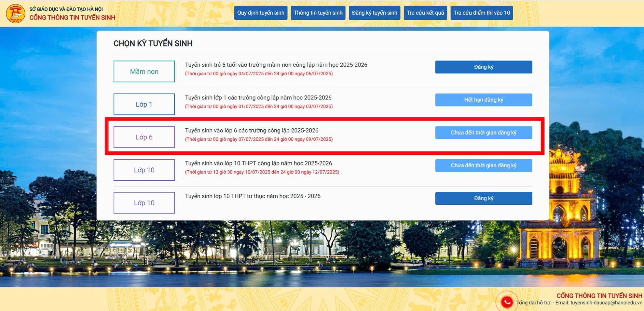Choose Lớp 10 box for THPT tư thục
This screenshot has width=644, height=311.
click(x=144, y=203)
